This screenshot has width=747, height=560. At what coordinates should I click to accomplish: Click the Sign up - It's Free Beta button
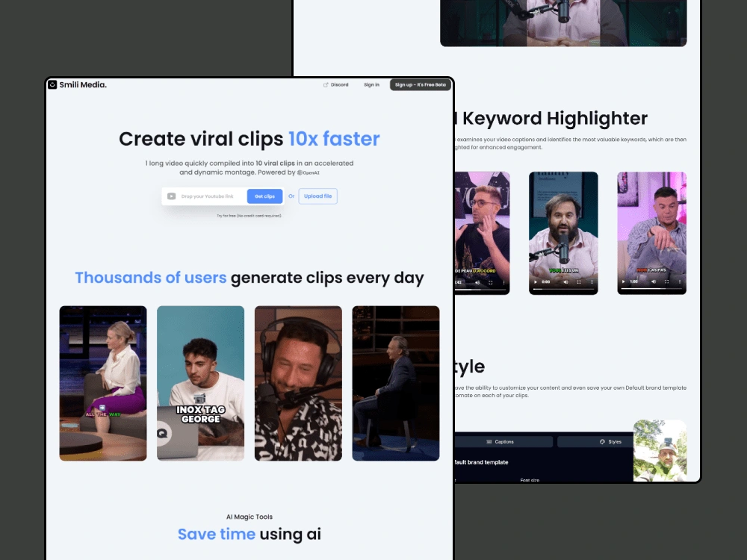pyautogui.click(x=420, y=85)
